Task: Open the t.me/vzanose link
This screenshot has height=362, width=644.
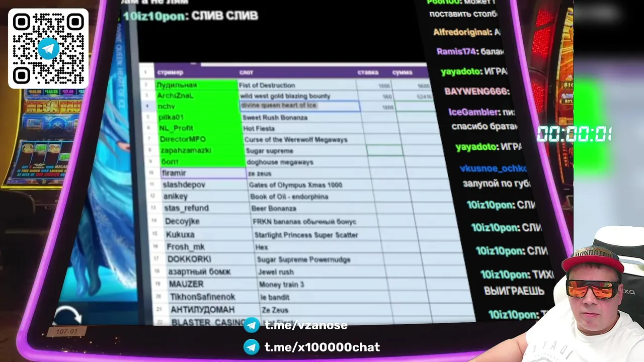Action: (306, 325)
